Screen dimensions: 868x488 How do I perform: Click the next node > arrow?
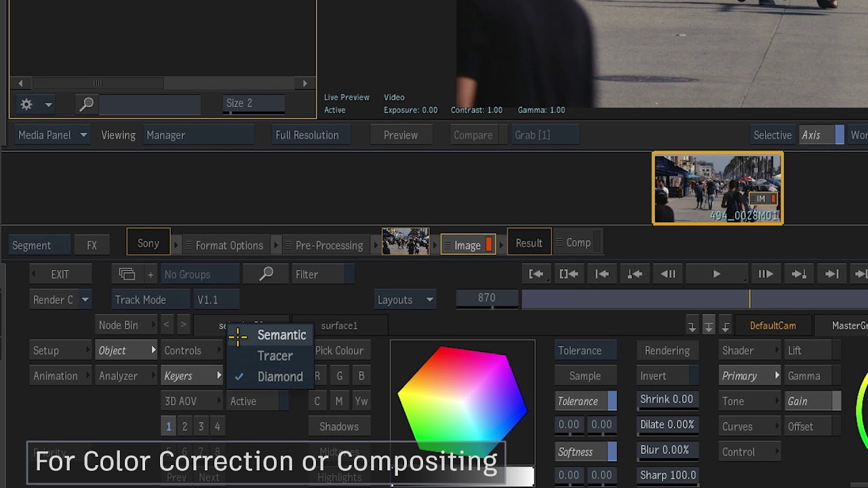(x=183, y=325)
